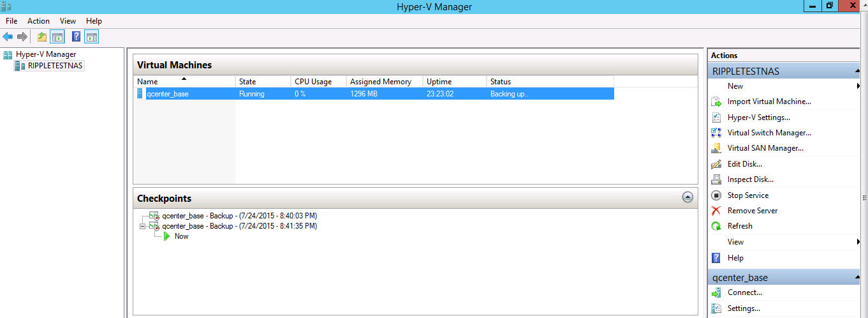This screenshot has height=318, width=868.
Task: Click the Virtual Switch Manager icon
Action: (x=716, y=133)
